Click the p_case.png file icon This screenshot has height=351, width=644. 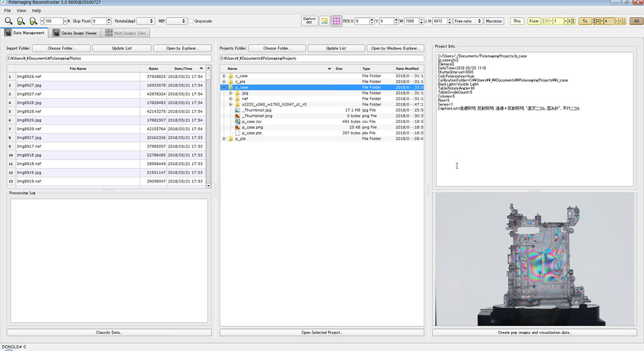[237, 127]
